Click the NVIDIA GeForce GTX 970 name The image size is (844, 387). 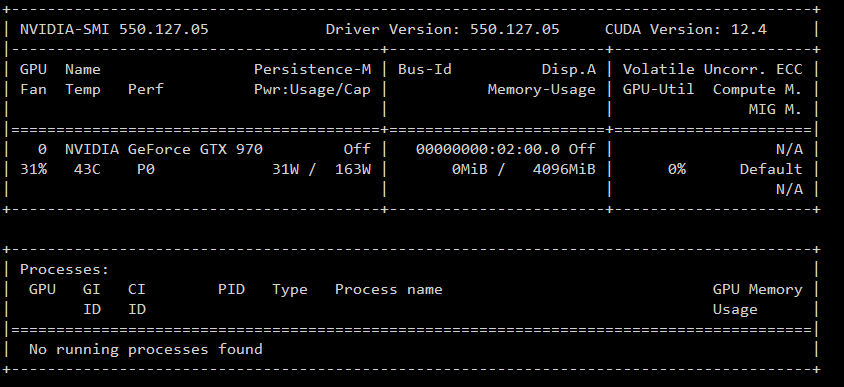(164, 149)
